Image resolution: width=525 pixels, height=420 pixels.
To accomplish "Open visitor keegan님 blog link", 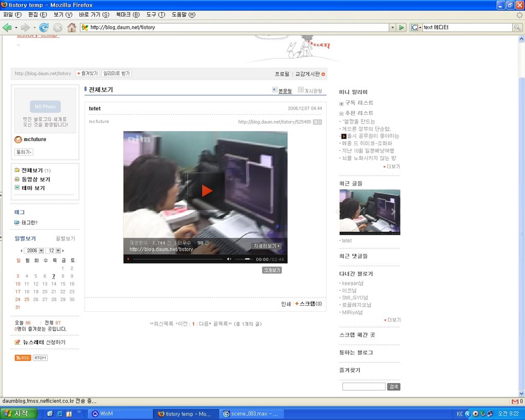I will click(353, 284).
